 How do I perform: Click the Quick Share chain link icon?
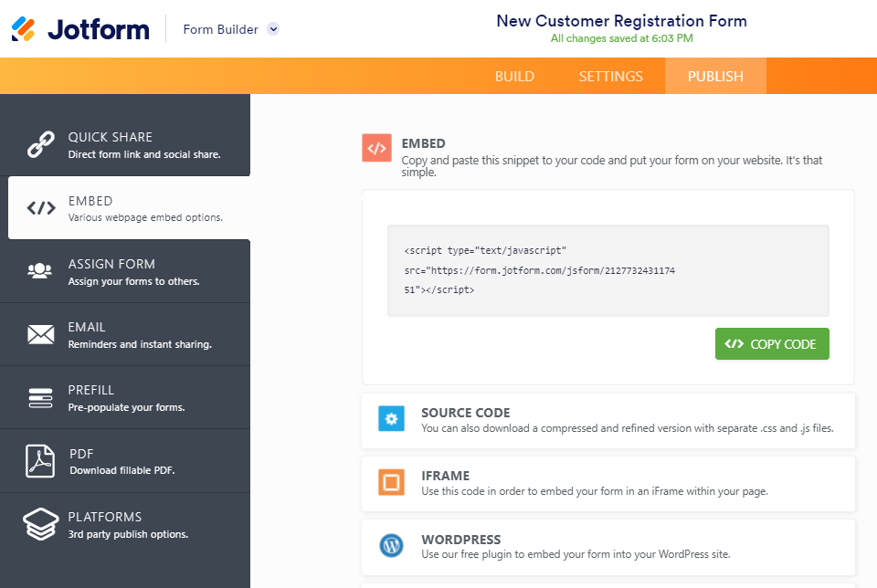click(x=41, y=144)
